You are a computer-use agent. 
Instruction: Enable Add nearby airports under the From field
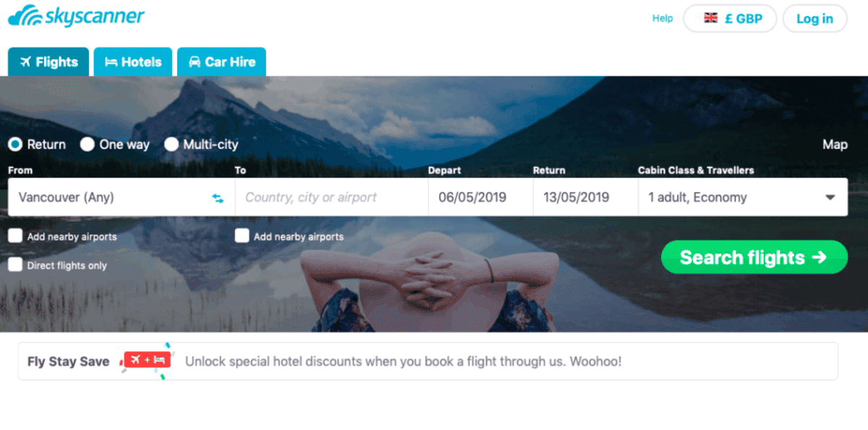point(14,236)
